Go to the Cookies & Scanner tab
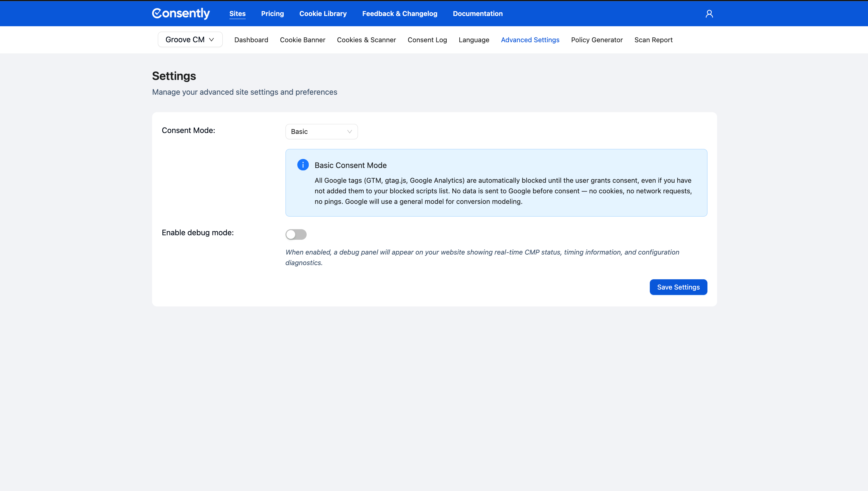 pyautogui.click(x=366, y=40)
